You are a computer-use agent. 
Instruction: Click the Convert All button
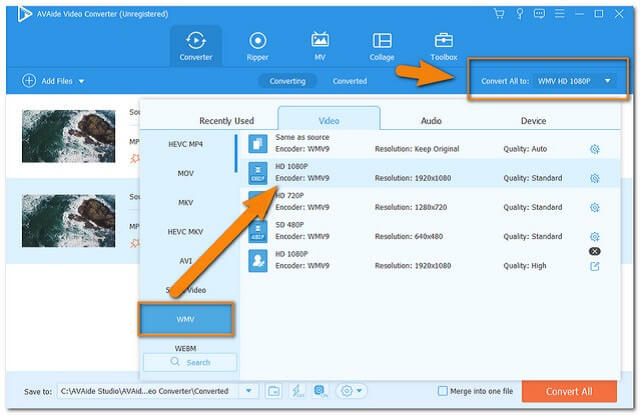pos(569,390)
